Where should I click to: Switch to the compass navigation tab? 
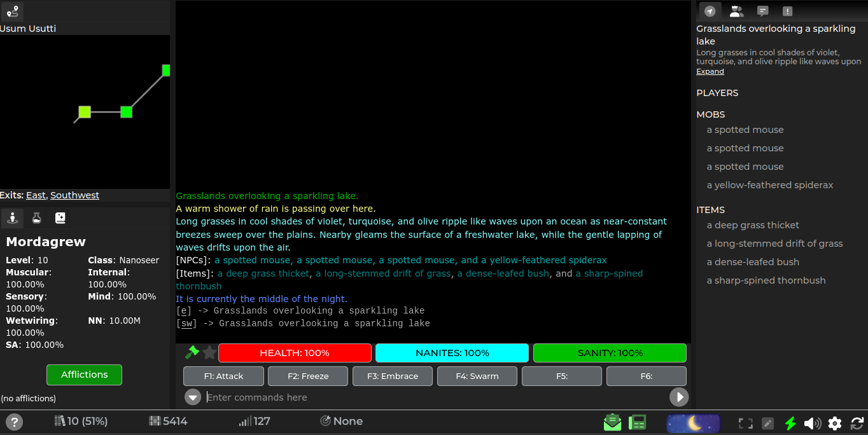click(710, 11)
